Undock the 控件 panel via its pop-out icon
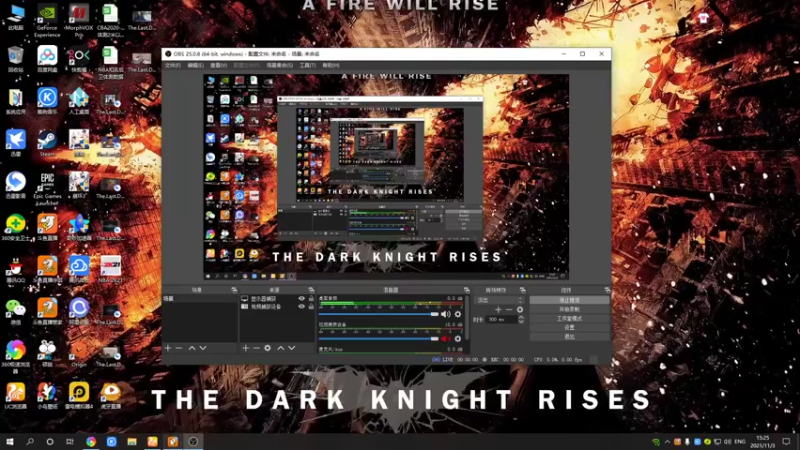800x450 pixels. [607, 290]
